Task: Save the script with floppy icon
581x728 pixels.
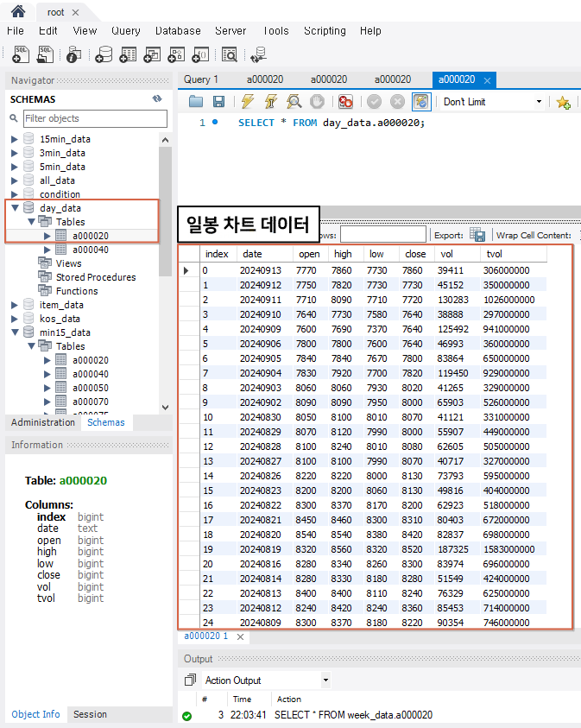Action: [x=218, y=101]
